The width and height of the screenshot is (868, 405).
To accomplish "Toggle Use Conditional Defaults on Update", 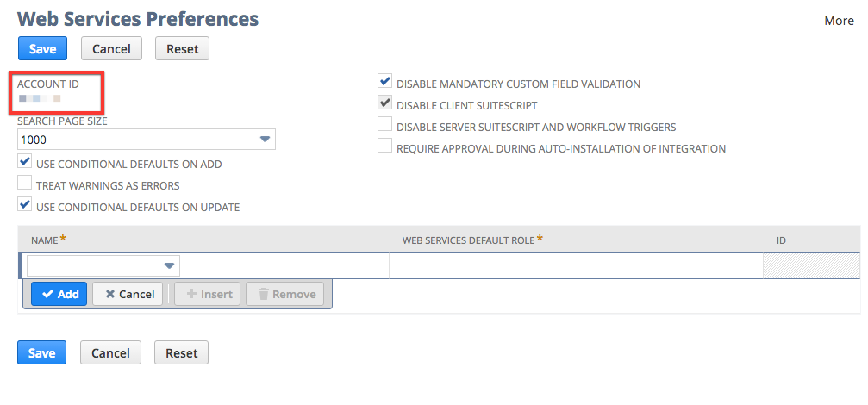I will pos(25,205).
